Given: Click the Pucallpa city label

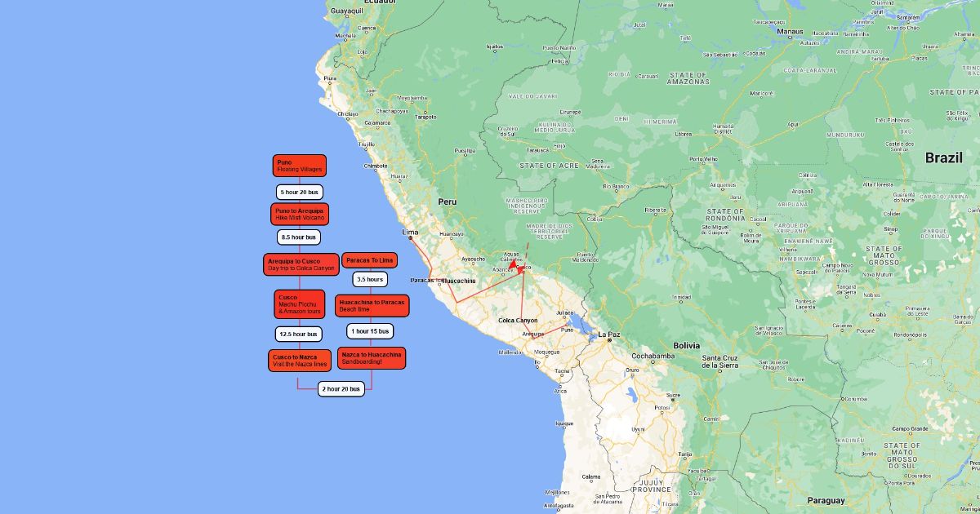Looking at the screenshot, I should tap(465, 151).
